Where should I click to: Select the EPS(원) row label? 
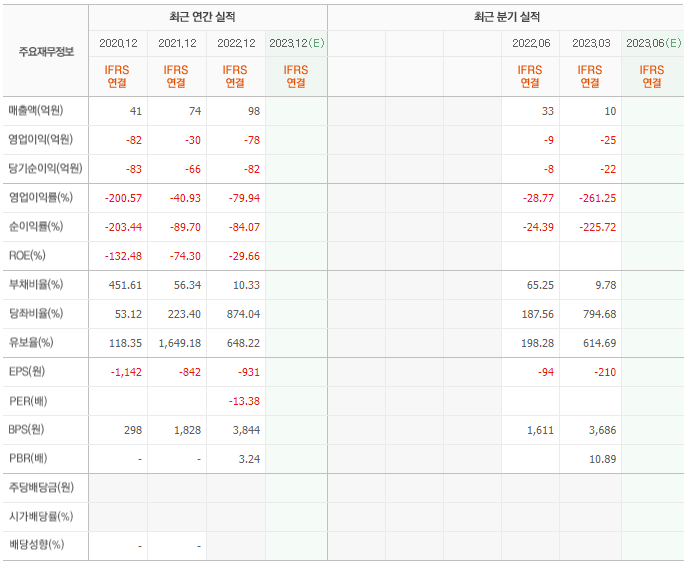[27, 372]
